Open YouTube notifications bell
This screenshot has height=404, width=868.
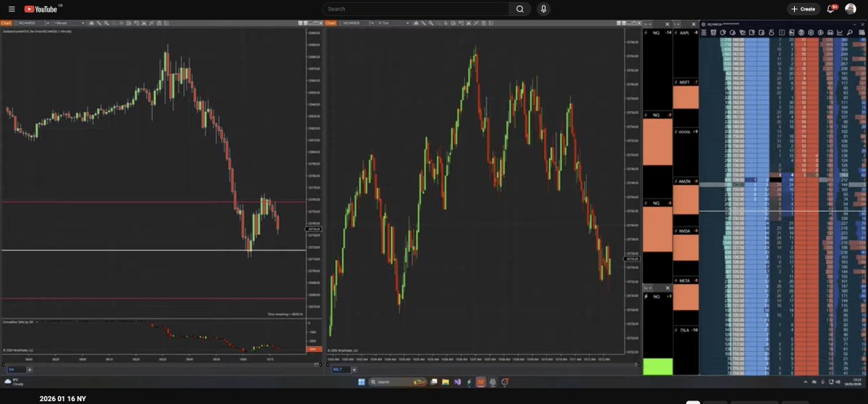[831, 9]
